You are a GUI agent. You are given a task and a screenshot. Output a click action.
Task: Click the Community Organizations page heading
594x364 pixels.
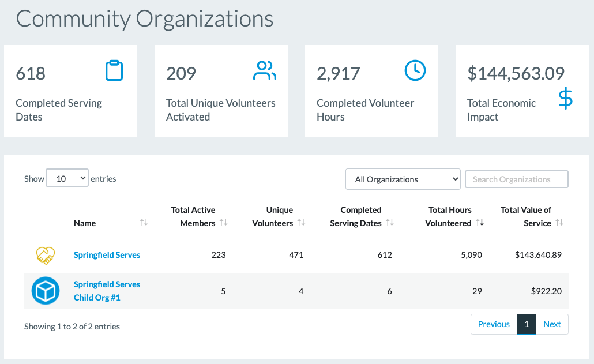click(144, 18)
